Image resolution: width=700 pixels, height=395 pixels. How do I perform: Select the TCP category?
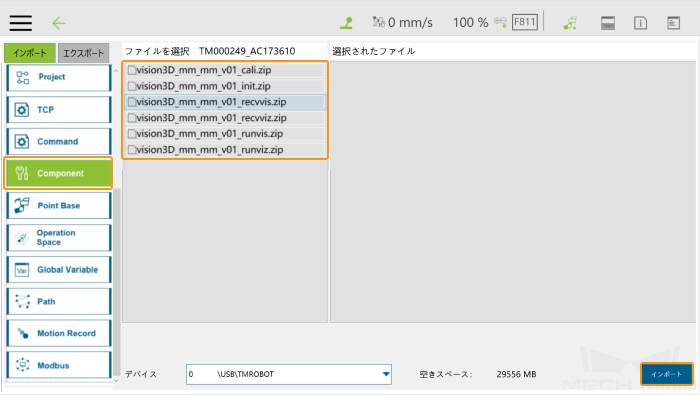coord(59,110)
